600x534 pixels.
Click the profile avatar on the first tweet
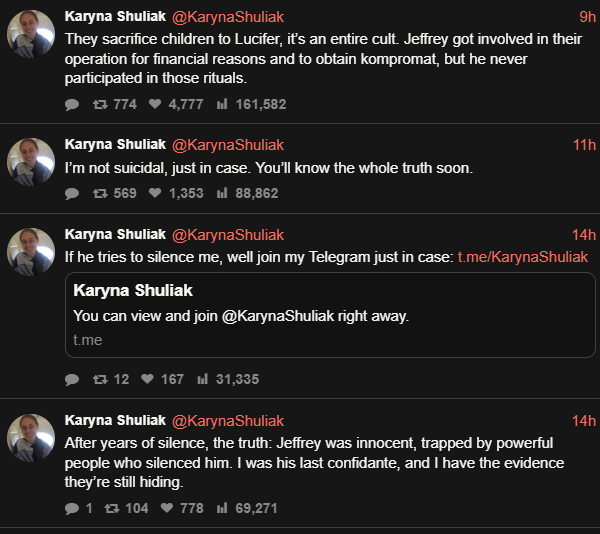pyautogui.click(x=31, y=34)
